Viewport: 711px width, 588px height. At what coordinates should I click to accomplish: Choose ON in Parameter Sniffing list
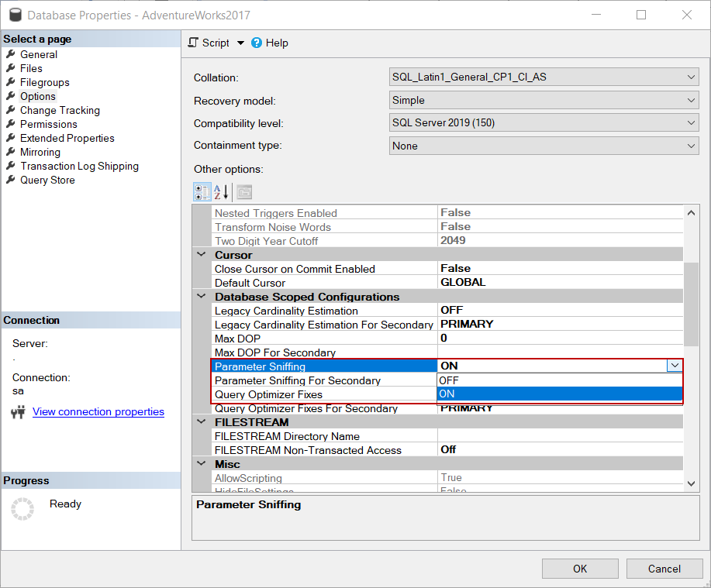(558, 394)
